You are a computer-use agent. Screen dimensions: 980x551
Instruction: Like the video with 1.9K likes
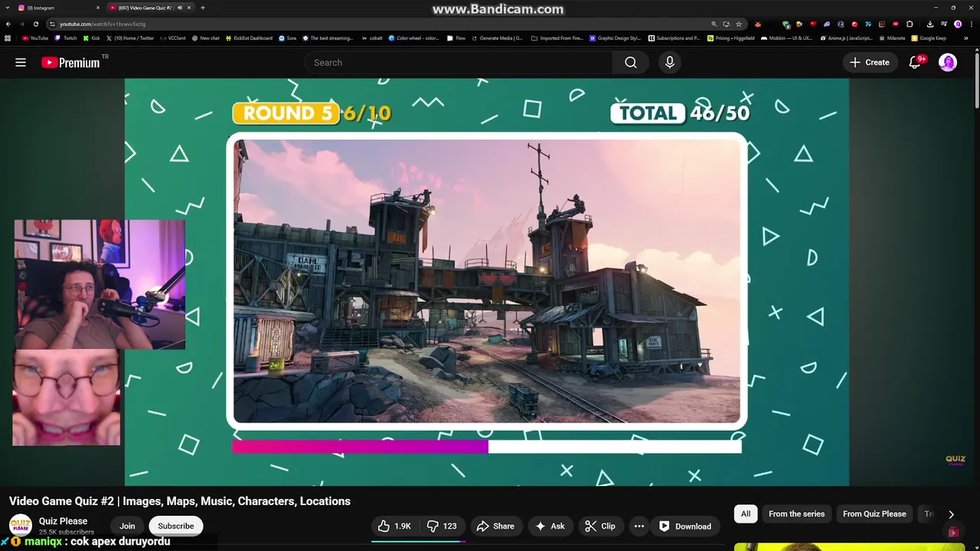(394, 527)
